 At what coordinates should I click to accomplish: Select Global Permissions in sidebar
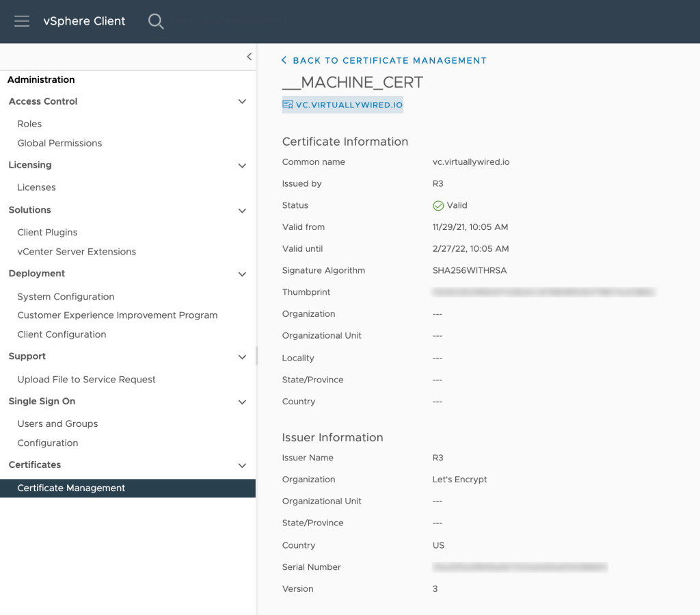[x=59, y=143]
